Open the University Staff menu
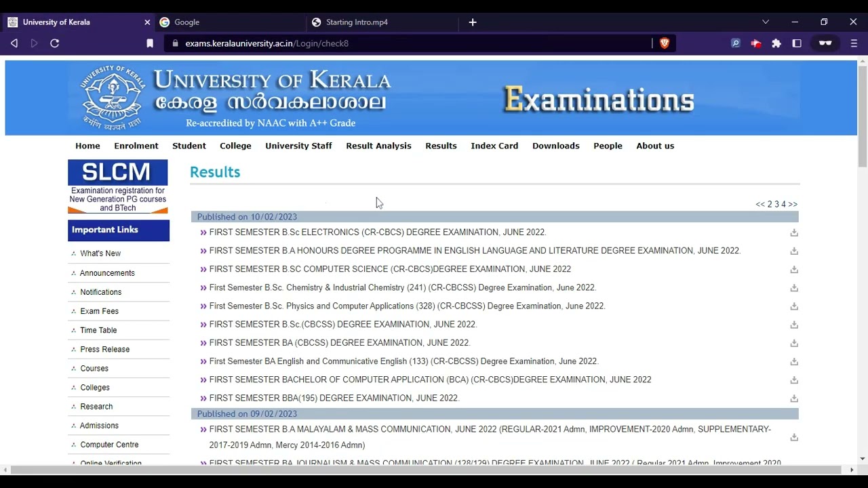868x488 pixels. (298, 146)
